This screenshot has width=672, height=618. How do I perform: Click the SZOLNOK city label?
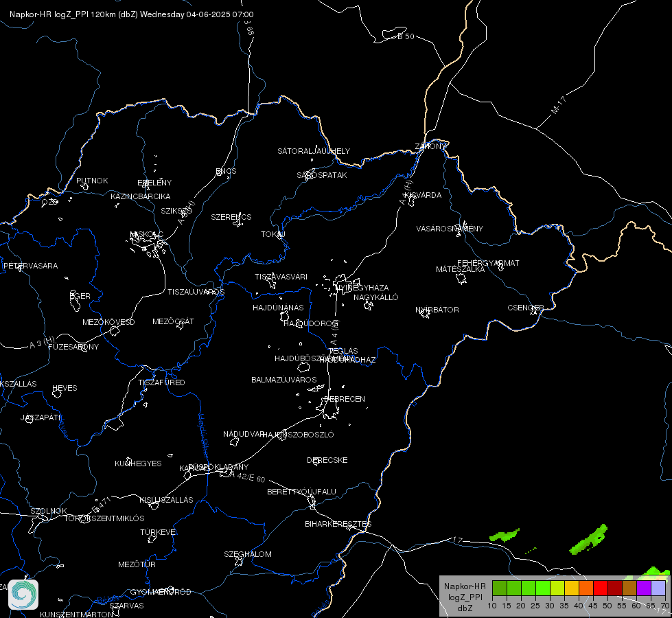[49, 511]
